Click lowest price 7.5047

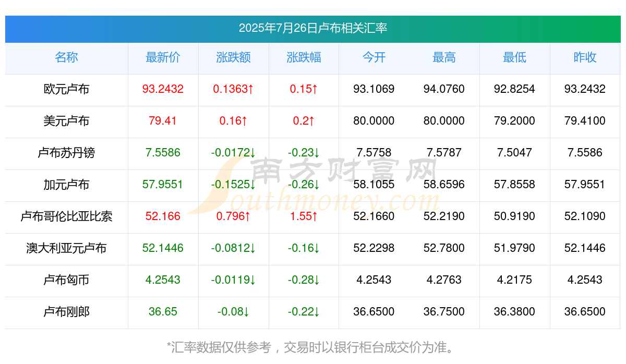pos(514,153)
